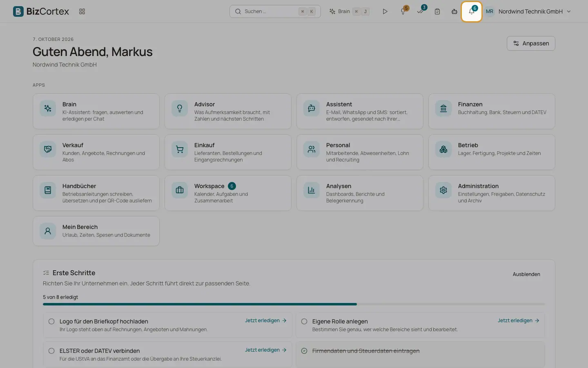Mark 'Eigene Rolle anlegen' circle
588x368 pixels.
coord(304,321)
